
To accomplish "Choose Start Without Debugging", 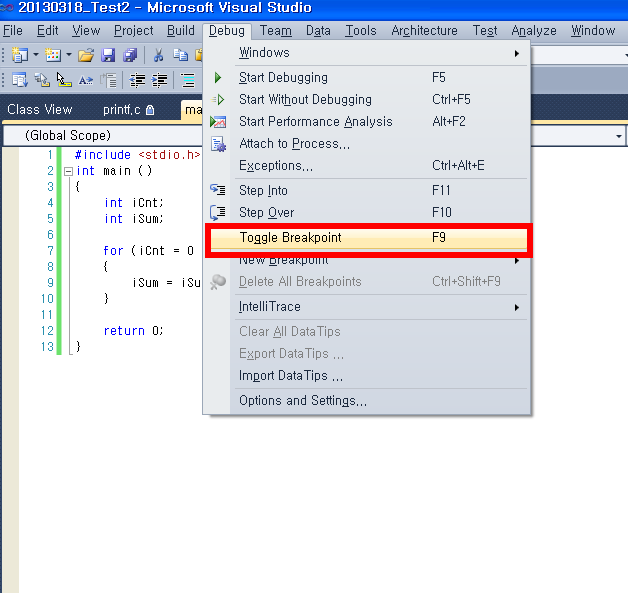I will click(x=368, y=99).
